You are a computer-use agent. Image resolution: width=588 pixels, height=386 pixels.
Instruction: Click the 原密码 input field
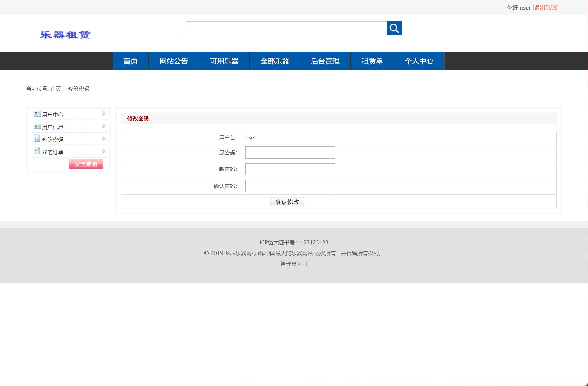click(x=289, y=152)
